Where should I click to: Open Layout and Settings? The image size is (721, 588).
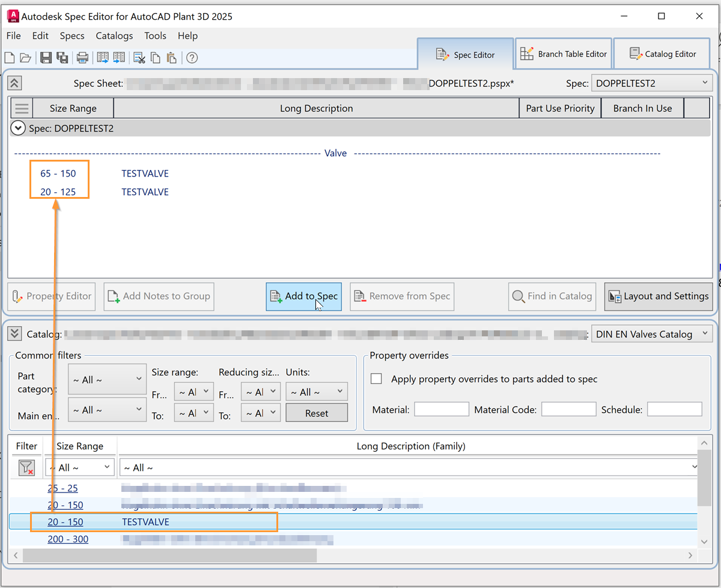click(659, 297)
